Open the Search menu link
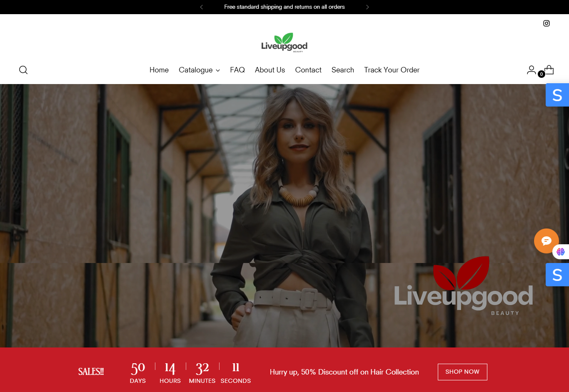 343,70
